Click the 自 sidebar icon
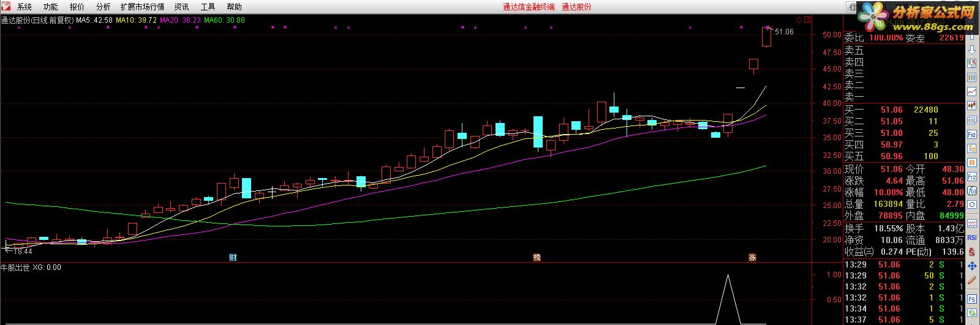Screen dimensions: 980x325 click(972, 163)
